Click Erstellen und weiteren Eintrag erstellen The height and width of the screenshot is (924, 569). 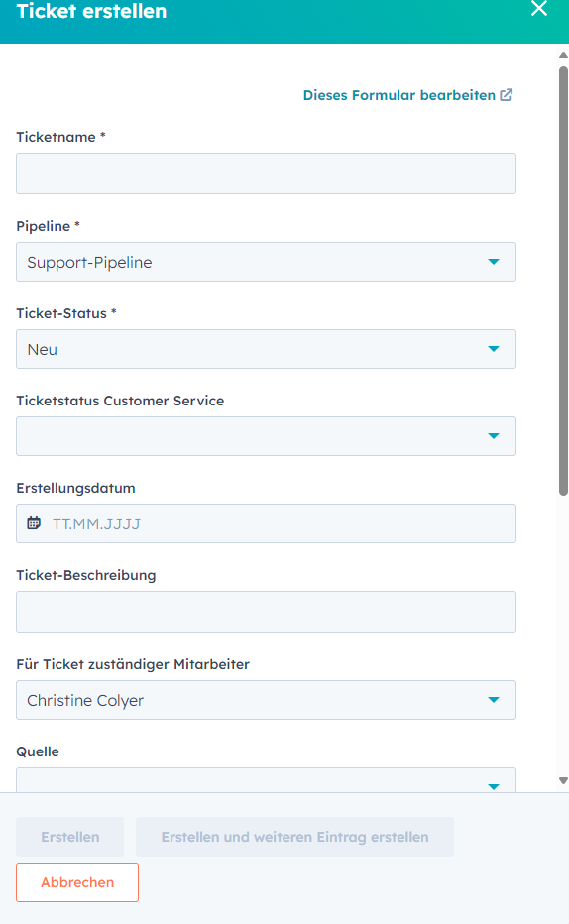point(295,837)
